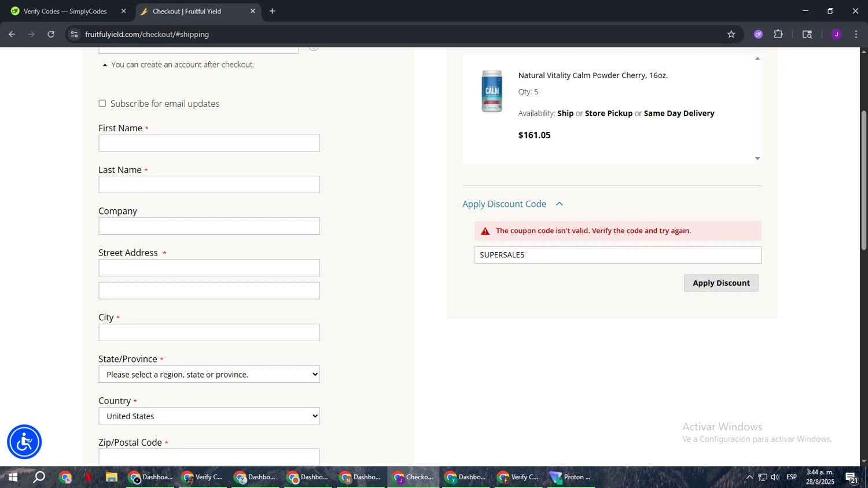
Task: Focus the Last Name field
Action: click(x=209, y=184)
